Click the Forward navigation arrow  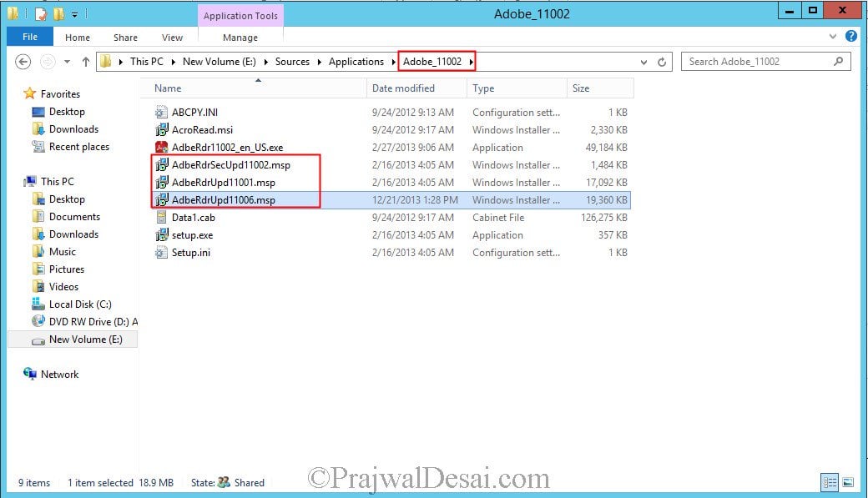click(48, 62)
